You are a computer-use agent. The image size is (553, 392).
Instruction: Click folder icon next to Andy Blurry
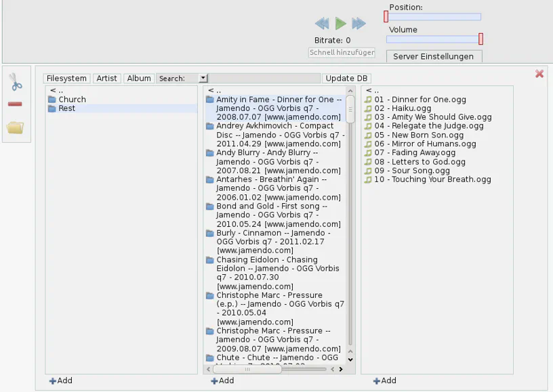point(210,153)
